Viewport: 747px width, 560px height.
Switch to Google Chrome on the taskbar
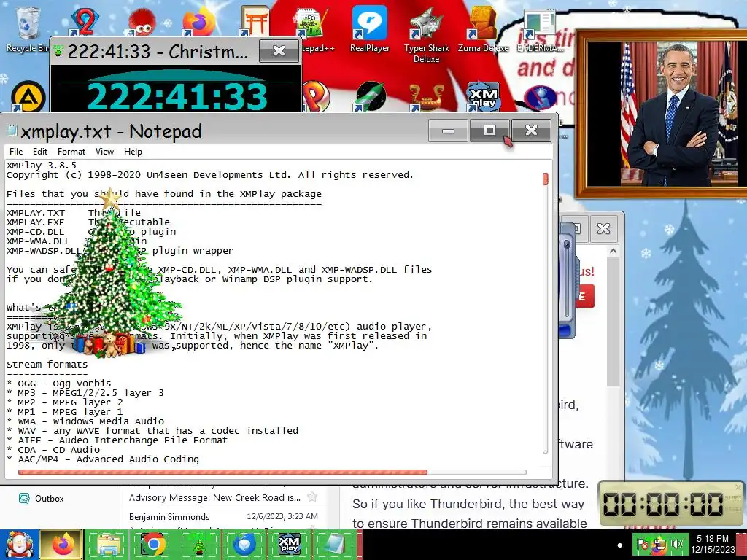pyautogui.click(x=153, y=545)
